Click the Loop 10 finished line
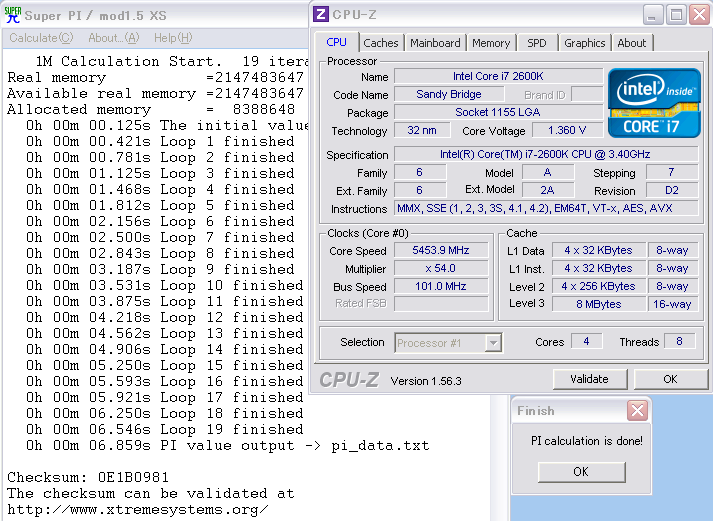This screenshot has width=713, height=521. pos(165,286)
